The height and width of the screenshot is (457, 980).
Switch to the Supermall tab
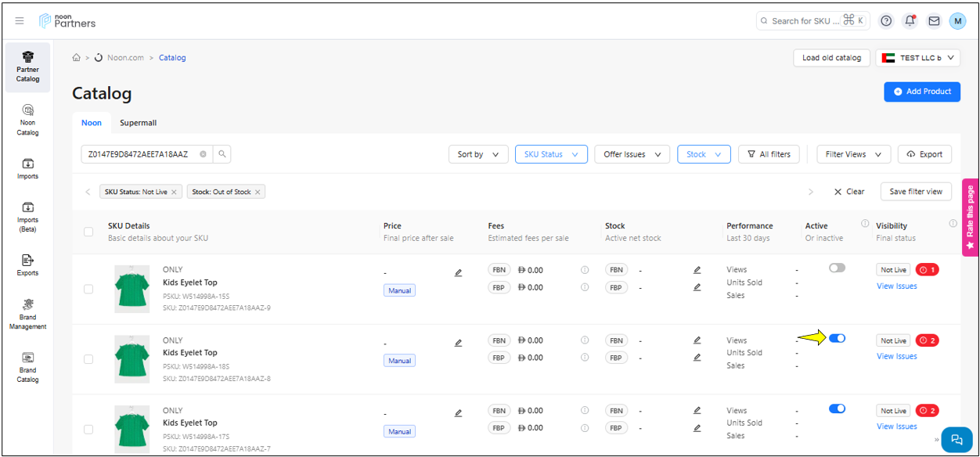point(139,123)
